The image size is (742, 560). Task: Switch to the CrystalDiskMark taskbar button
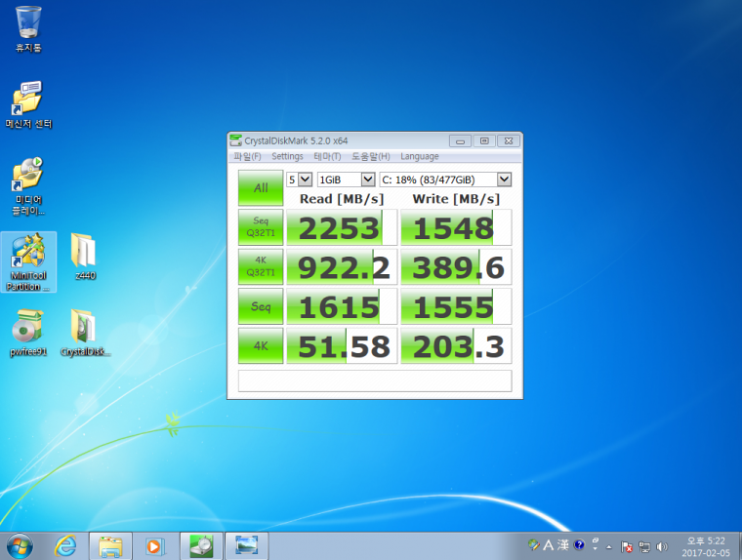(x=201, y=546)
